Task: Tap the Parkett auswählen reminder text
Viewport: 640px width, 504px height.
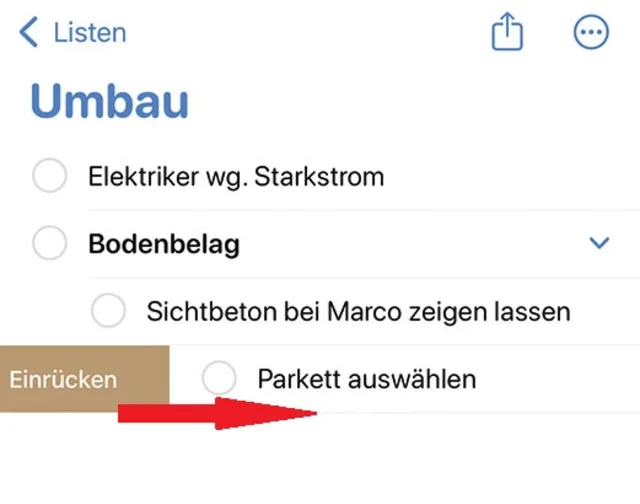Action: pos(367,379)
